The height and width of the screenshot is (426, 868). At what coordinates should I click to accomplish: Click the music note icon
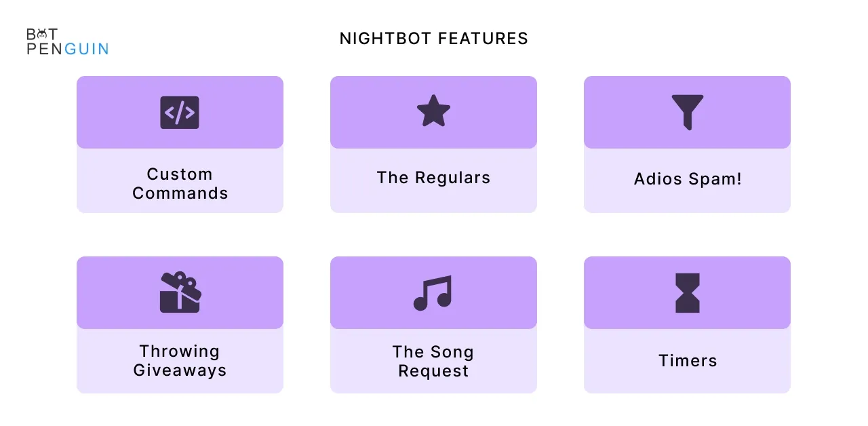[x=433, y=293]
